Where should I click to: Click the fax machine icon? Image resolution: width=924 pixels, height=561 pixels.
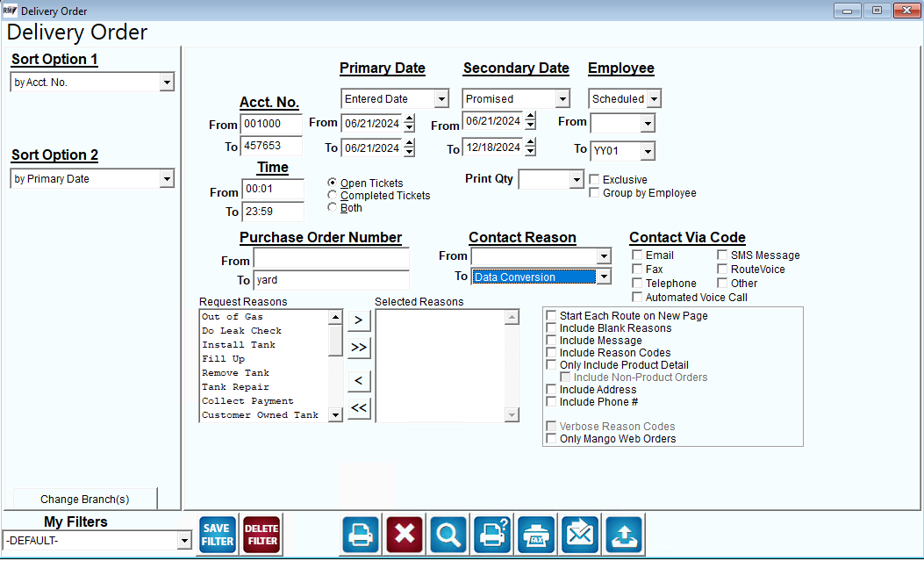tap(536, 535)
